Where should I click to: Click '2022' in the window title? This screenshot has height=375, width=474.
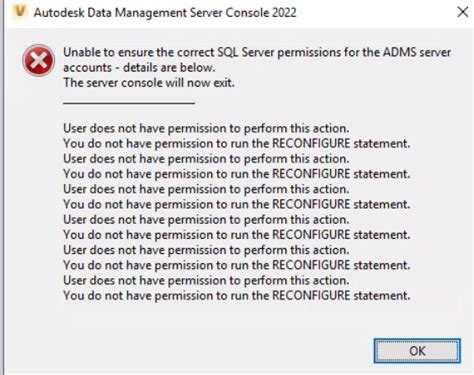tap(284, 13)
